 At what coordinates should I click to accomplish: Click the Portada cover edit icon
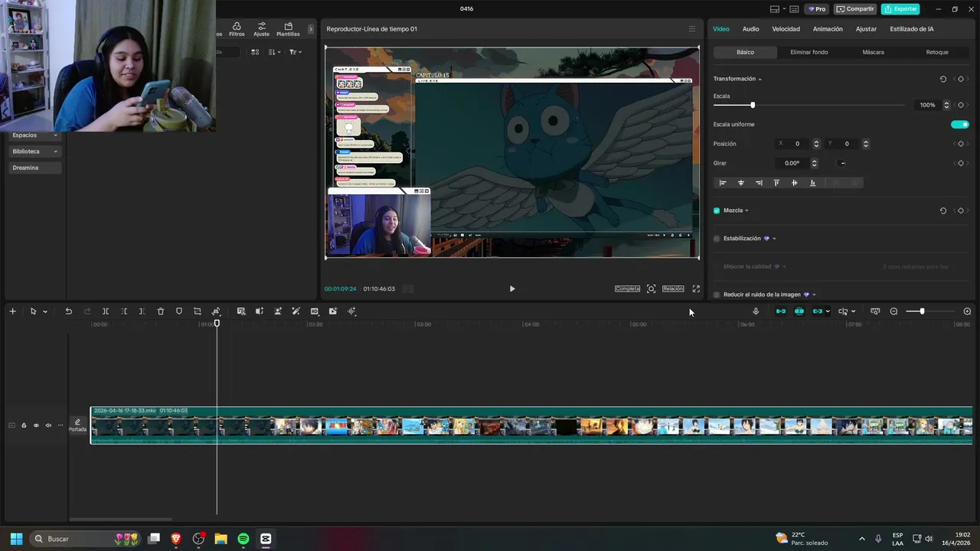77,425
